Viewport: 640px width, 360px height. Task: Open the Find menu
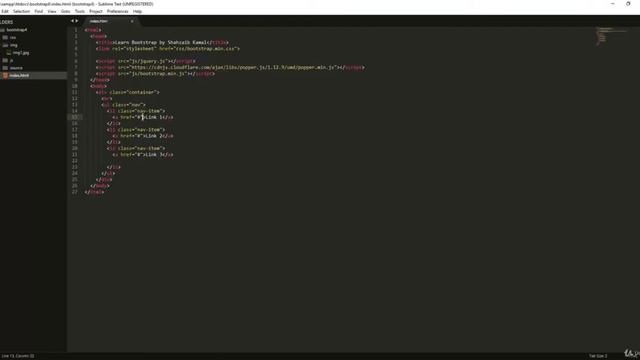coord(39,11)
